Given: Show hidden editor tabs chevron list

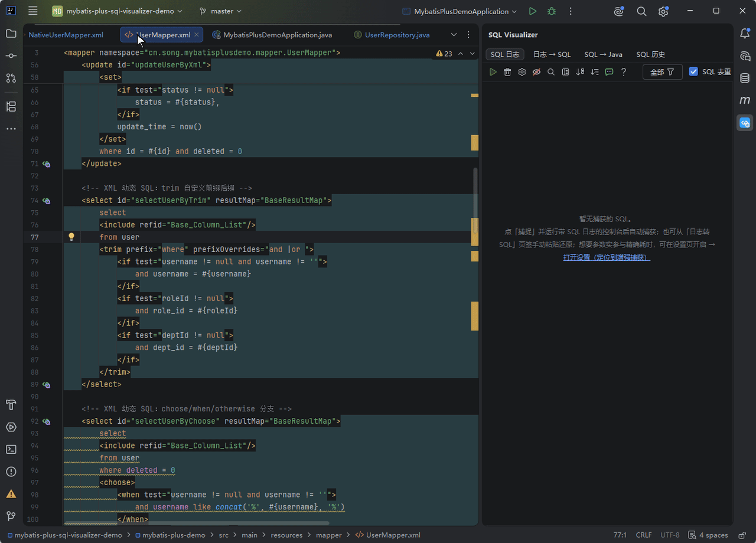Looking at the screenshot, I should pos(454,35).
